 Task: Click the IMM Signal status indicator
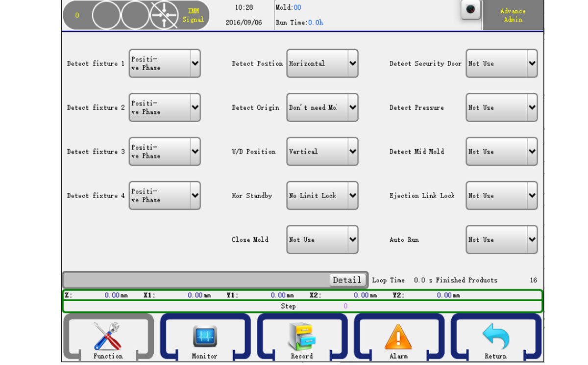(193, 15)
